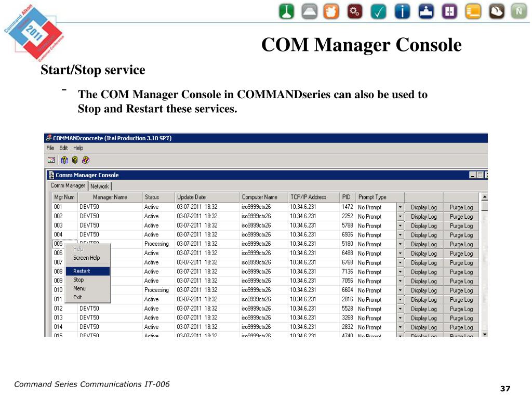Click Display Log for manager 013
The height and width of the screenshot is (399, 532).
click(424, 318)
